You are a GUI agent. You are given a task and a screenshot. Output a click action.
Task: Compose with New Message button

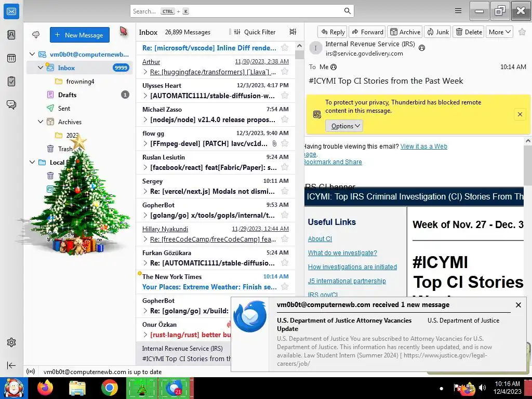[x=79, y=35]
